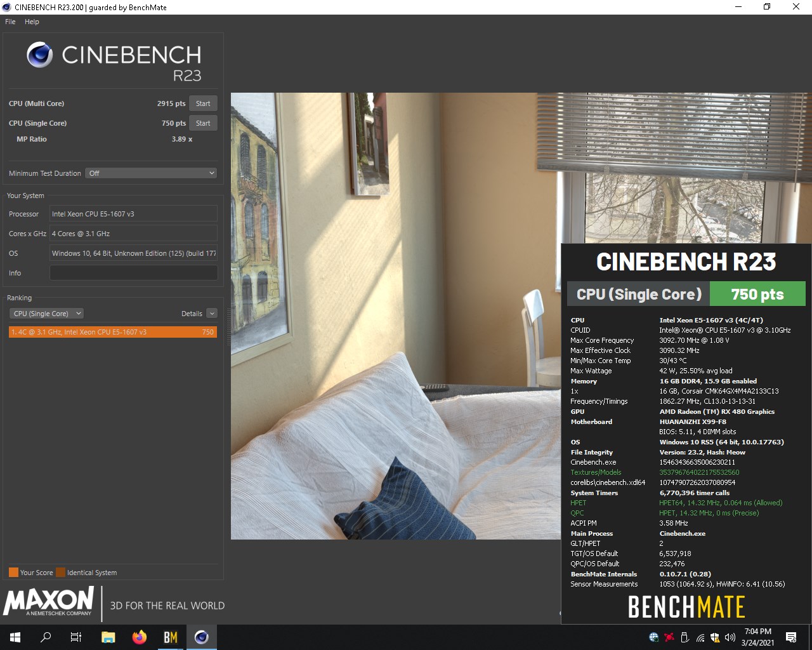812x650 pixels.
Task: Start the CPU Multi Core test
Action: [203, 103]
